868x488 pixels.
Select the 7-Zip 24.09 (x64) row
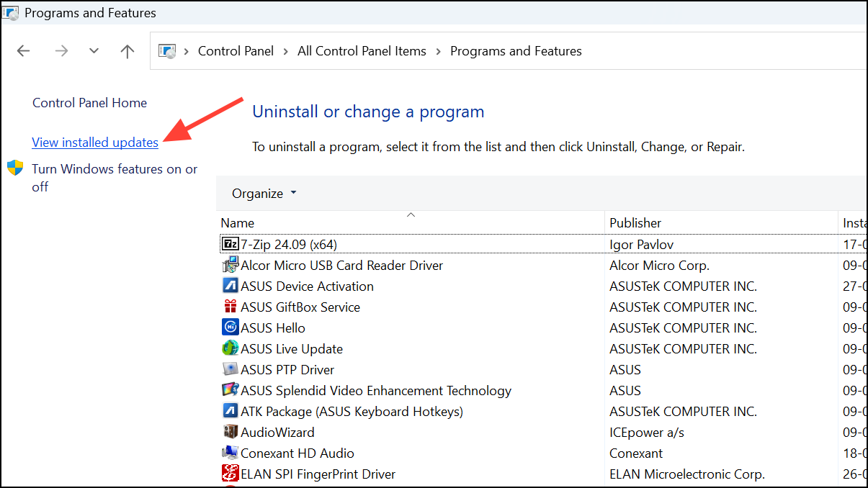click(x=542, y=244)
